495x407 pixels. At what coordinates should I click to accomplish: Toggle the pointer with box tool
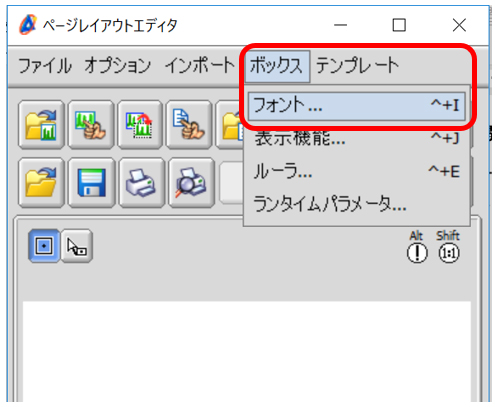[77, 246]
